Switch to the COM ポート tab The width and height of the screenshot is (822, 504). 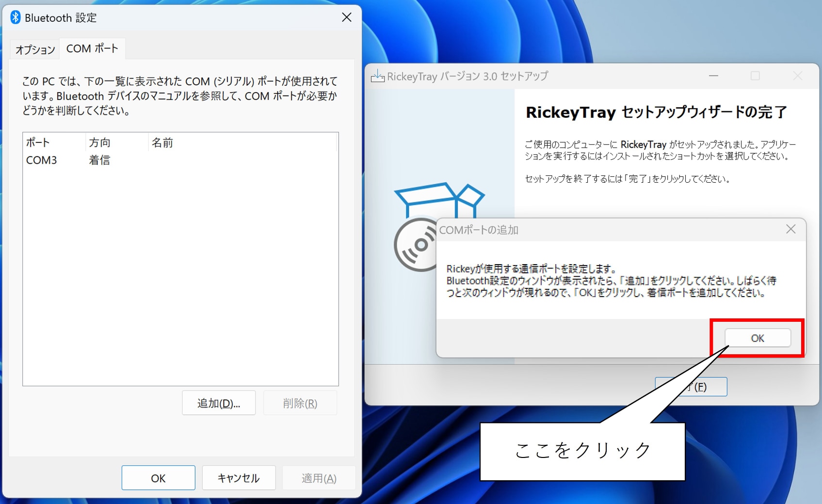point(92,48)
